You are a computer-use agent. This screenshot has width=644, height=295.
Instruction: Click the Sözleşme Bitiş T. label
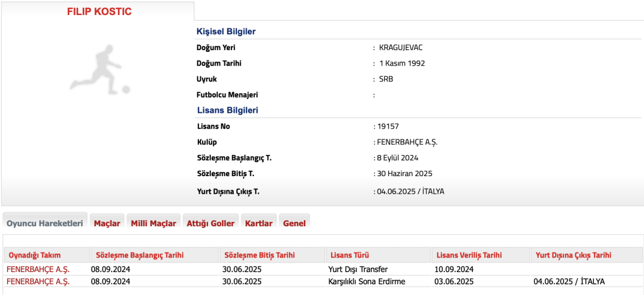[226, 173]
